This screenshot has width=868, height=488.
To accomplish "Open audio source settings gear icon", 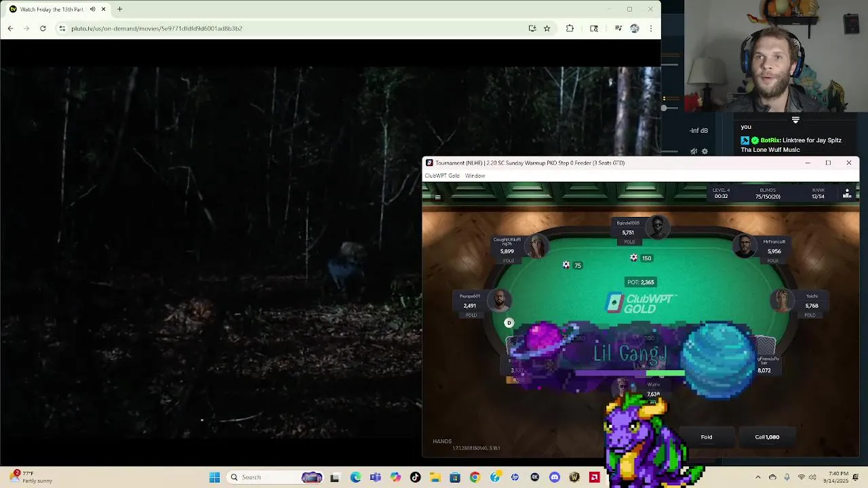I will pos(705,151).
